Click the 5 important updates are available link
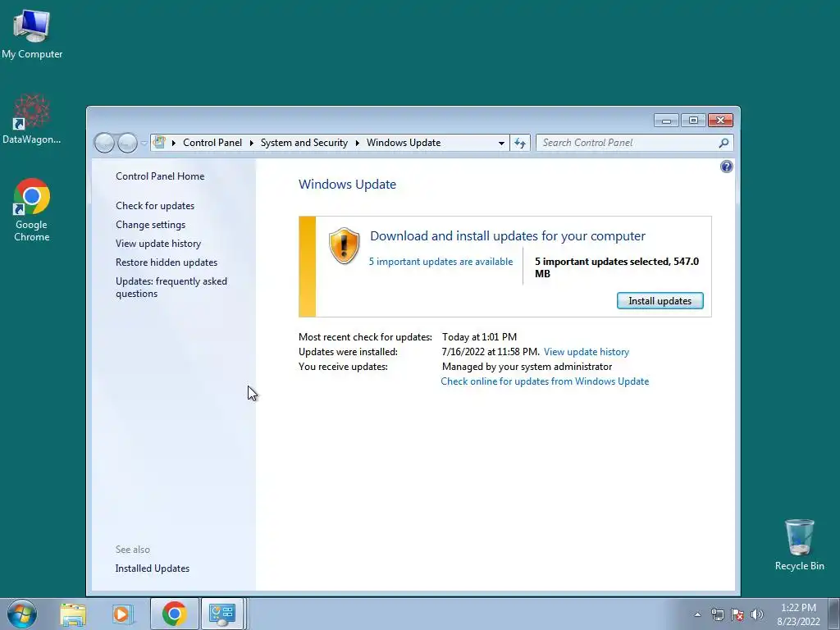Screen dimensions: 840x630 tap(441, 262)
